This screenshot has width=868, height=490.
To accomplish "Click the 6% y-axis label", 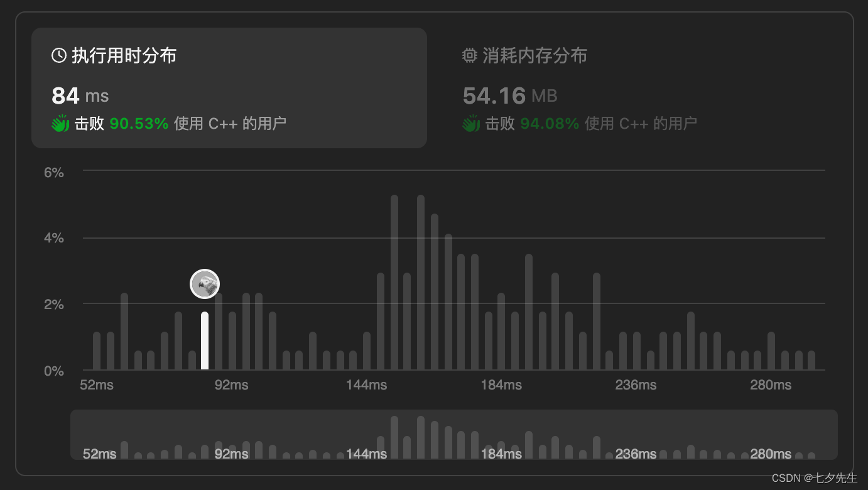I will 53,173.
